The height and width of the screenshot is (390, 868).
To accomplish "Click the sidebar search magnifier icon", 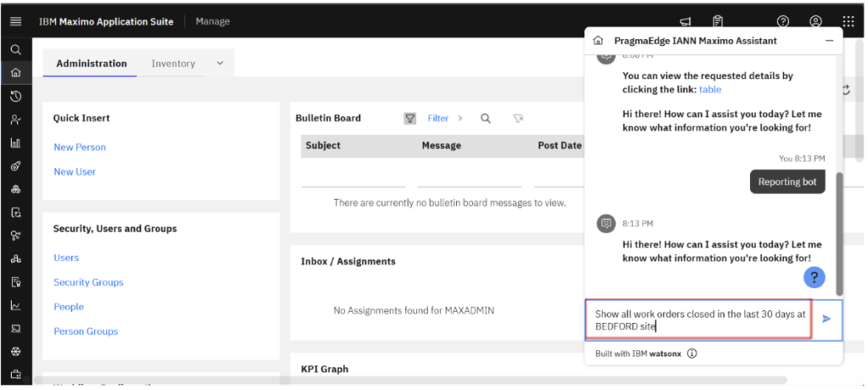I will point(15,50).
